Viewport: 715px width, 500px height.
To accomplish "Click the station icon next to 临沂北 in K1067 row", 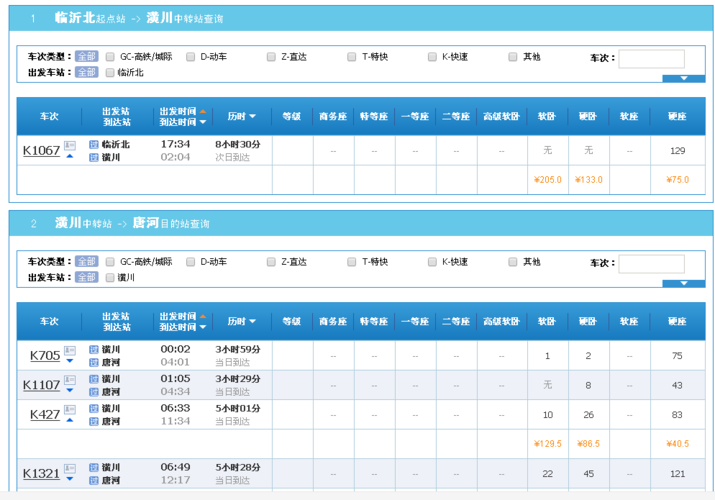I will point(94,144).
